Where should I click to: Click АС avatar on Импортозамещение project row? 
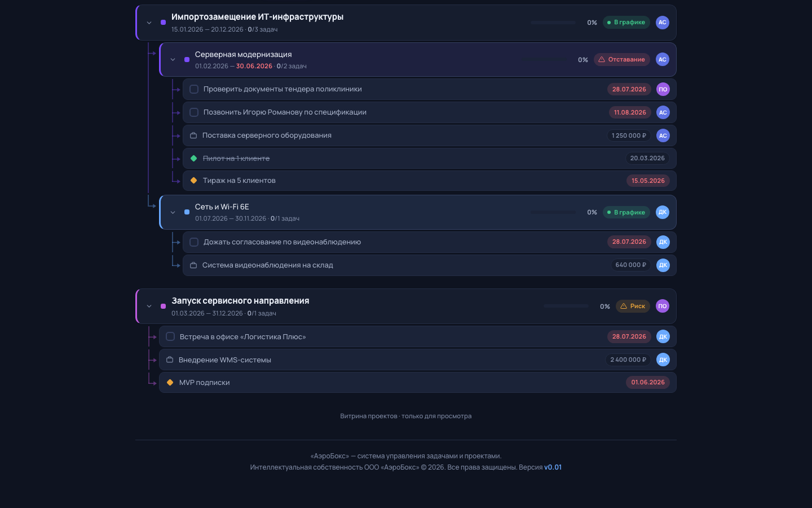[663, 23]
